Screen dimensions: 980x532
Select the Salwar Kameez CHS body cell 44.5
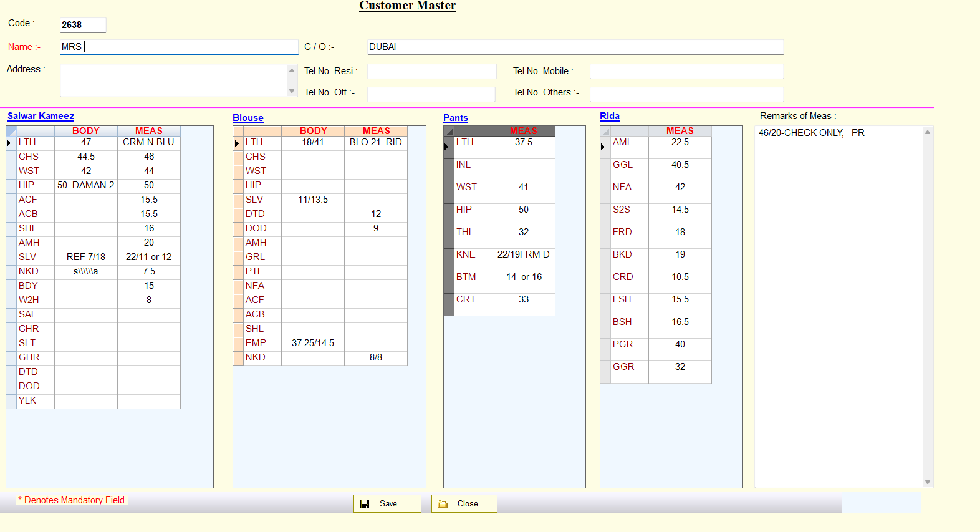tap(86, 157)
